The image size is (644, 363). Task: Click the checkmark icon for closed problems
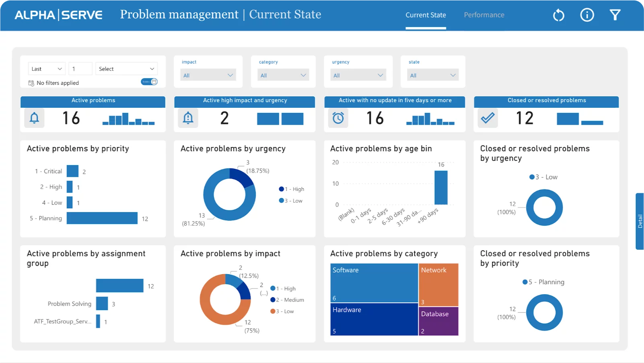[488, 118]
